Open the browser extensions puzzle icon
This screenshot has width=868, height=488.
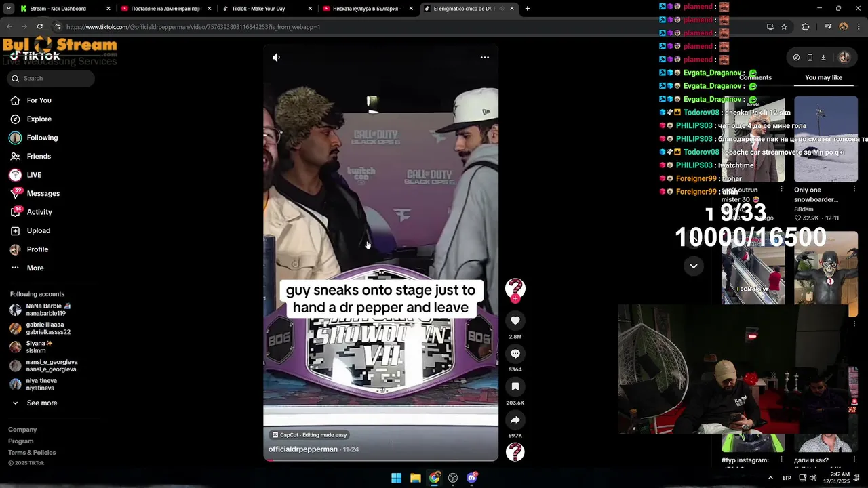pos(806,27)
